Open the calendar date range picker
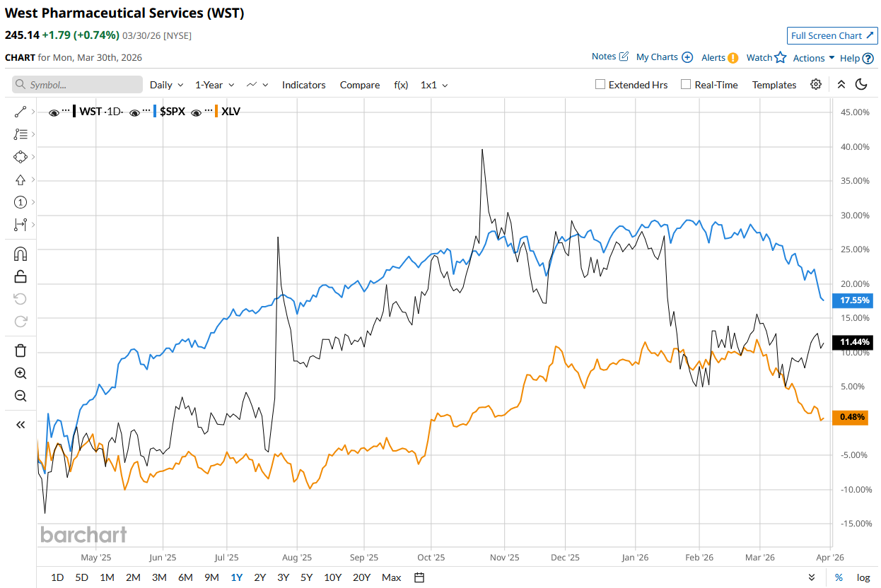881x588 pixels. tap(419, 577)
